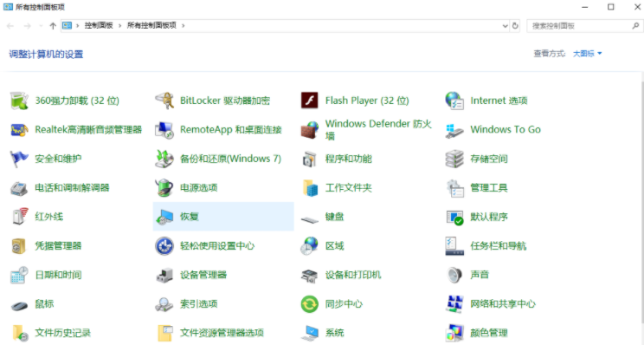
Task: Click the 程序和功能 label text
Action: (349, 159)
